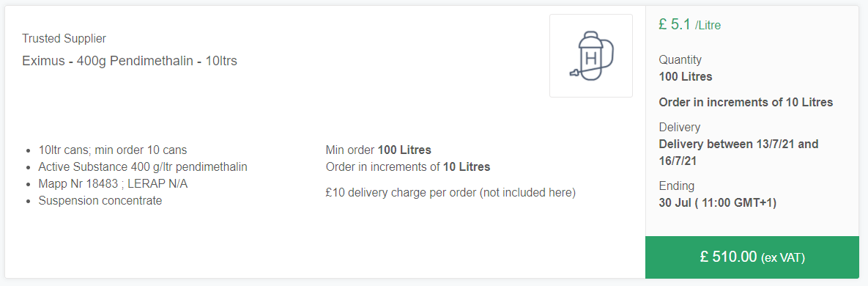
Task: Click the Quantity heading in the sidebar
Action: point(680,59)
